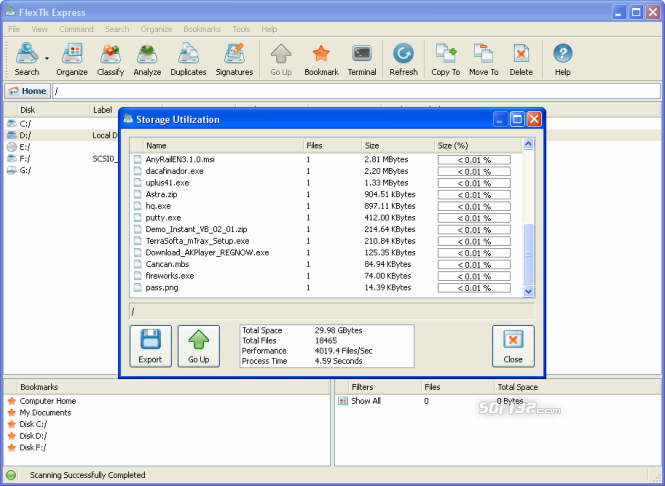Open the Bookmarks menu
Screen dimensions: 665x486
(202, 29)
